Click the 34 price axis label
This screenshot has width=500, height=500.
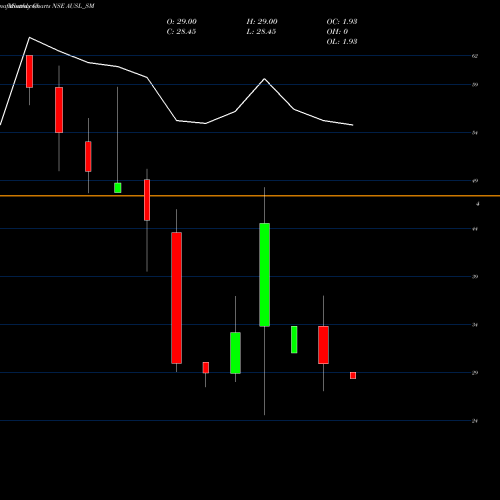(x=475, y=325)
